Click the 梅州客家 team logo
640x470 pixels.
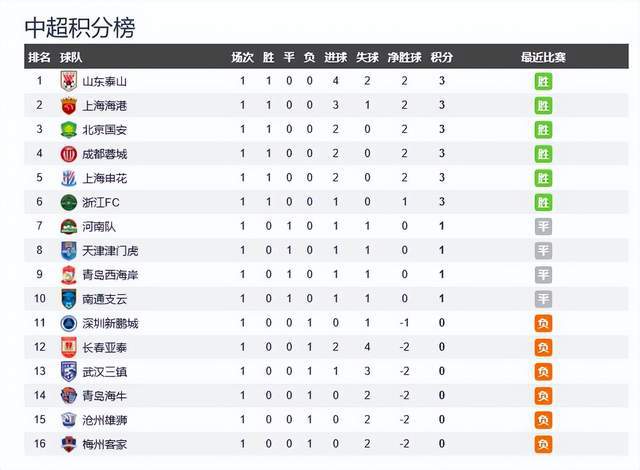pos(68,443)
